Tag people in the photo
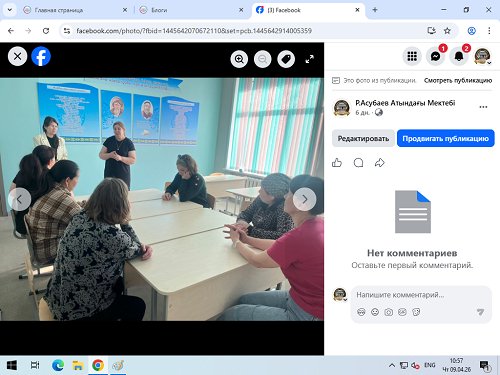500x375 pixels. 286,59
